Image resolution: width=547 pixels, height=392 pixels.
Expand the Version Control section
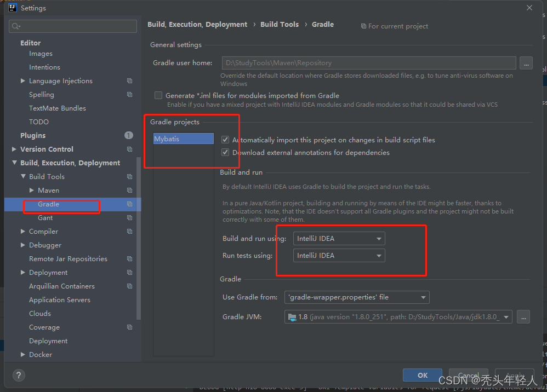(14, 149)
